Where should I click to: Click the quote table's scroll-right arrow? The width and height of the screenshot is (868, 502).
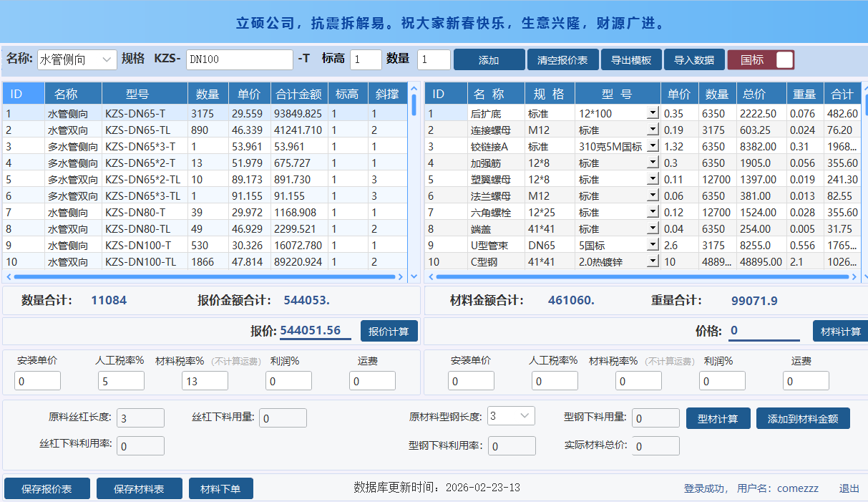point(401,276)
